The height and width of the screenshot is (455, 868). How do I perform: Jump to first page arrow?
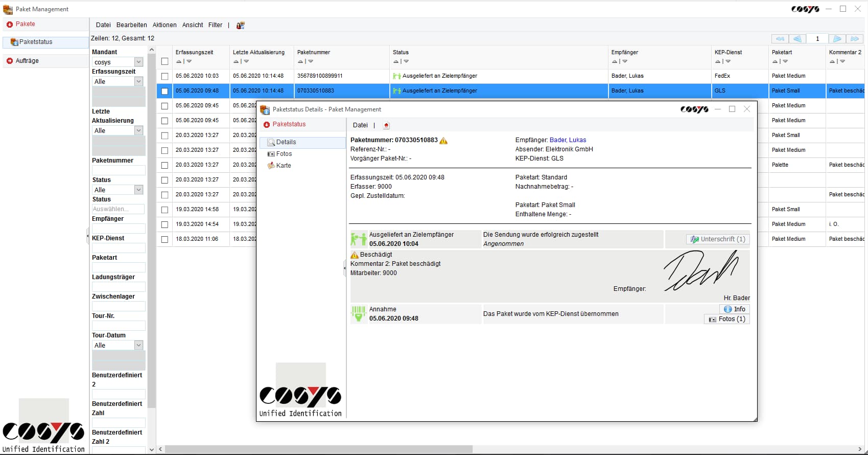[780, 39]
